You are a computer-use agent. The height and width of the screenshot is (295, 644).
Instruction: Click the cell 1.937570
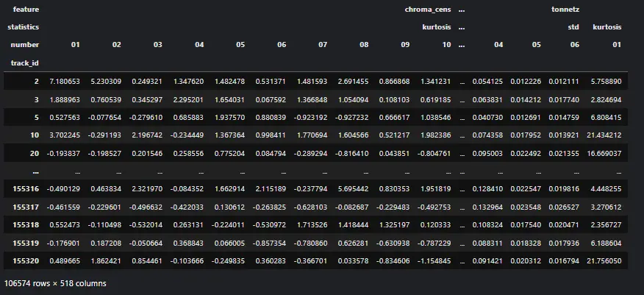[229, 118]
